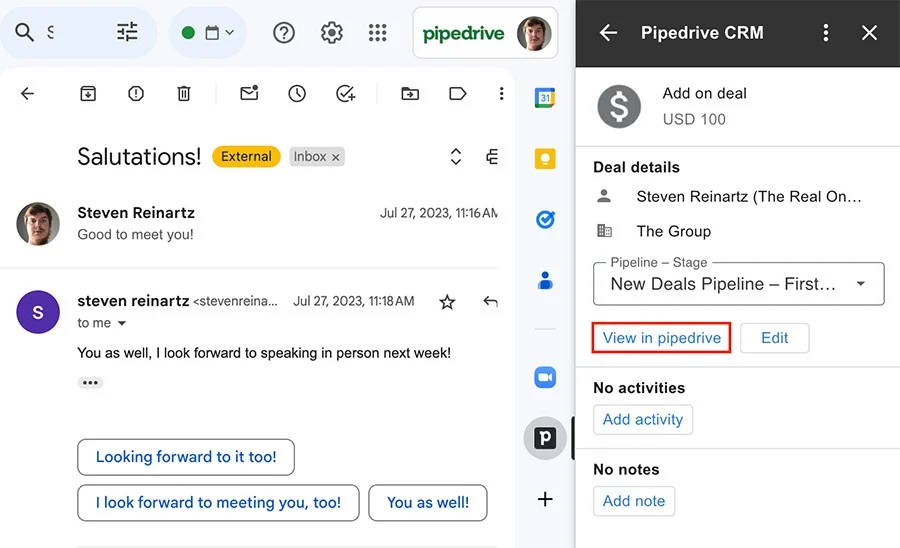Choose 'You as well!' smart reply
Screen dimensions: 900x548
428,503
